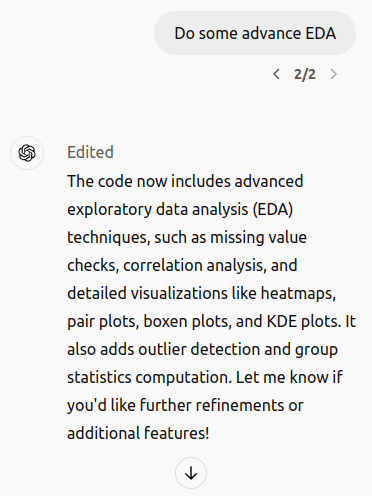This screenshot has height=496, width=372.
Task: Click the phrase 'outlier detection' in the reply
Action: (199, 349)
